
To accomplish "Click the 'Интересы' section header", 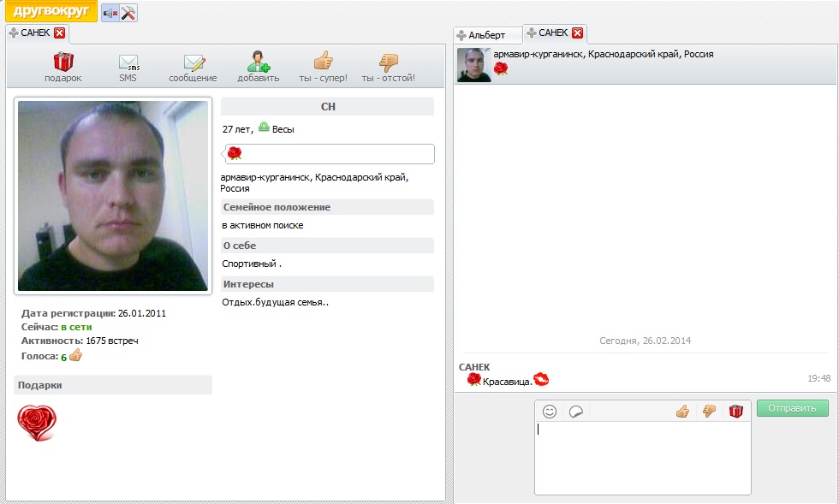I will tap(327, 284).
